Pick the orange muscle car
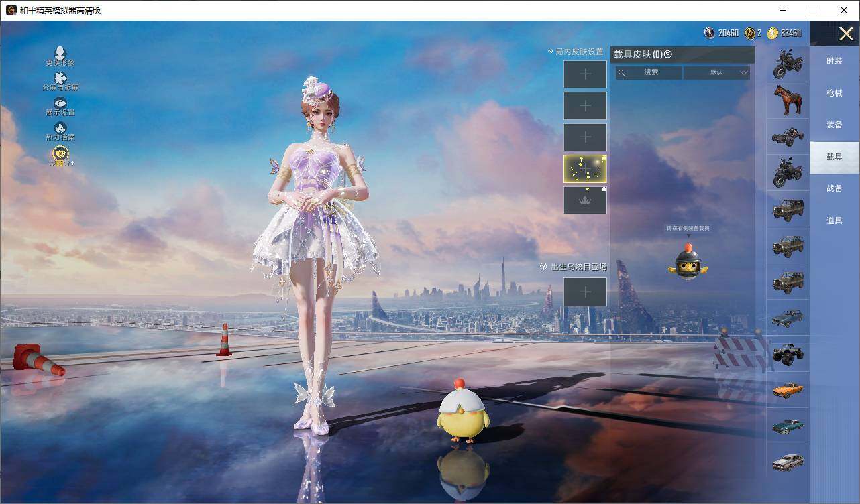The width and height of the screenshot is (860, 504). point(788,390)
